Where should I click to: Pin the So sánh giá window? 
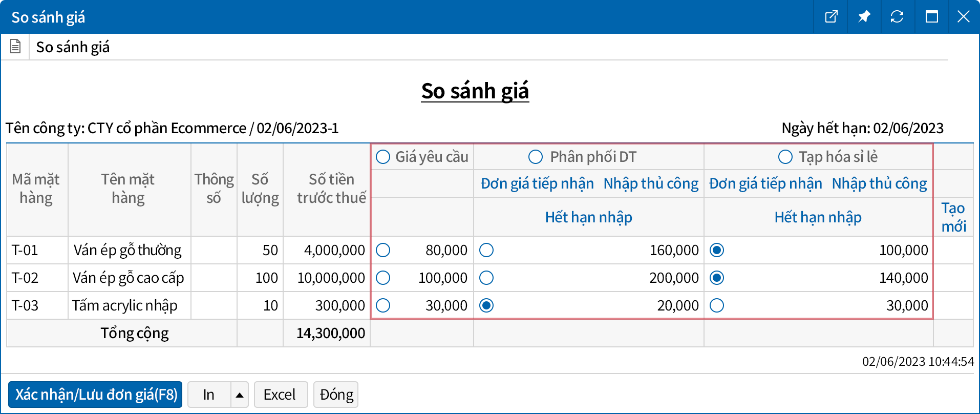tap(864, 17)
